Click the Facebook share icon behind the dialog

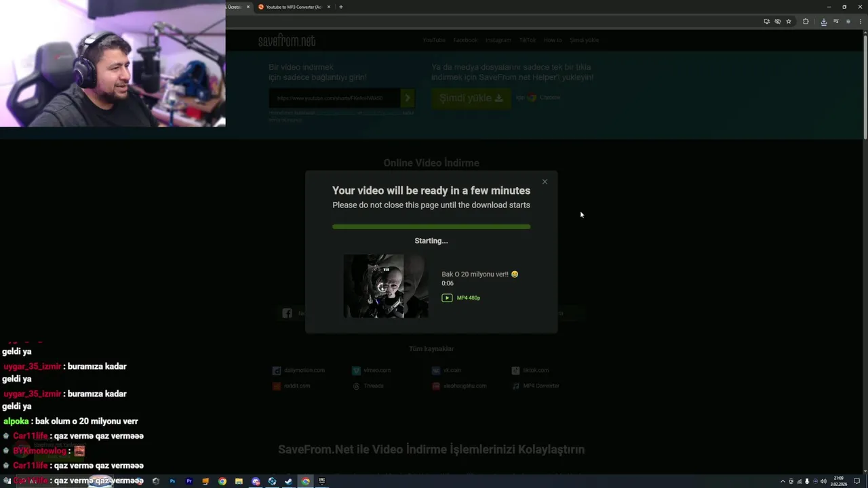tap(287, 313)
